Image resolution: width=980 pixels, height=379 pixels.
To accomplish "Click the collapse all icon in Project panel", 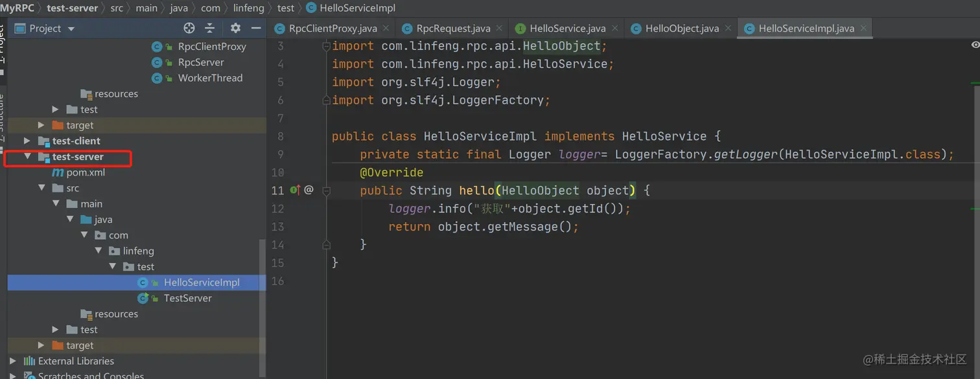I will [209, 28].
